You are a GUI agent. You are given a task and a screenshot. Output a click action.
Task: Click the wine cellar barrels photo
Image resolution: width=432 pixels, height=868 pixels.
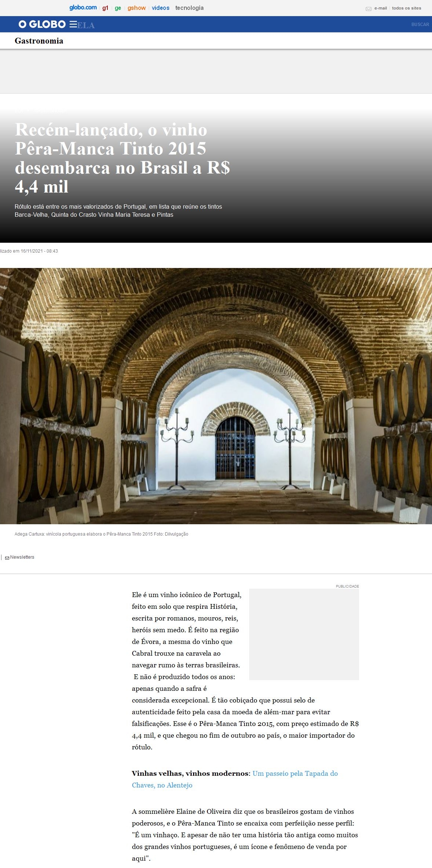click(x=216, y=396)
